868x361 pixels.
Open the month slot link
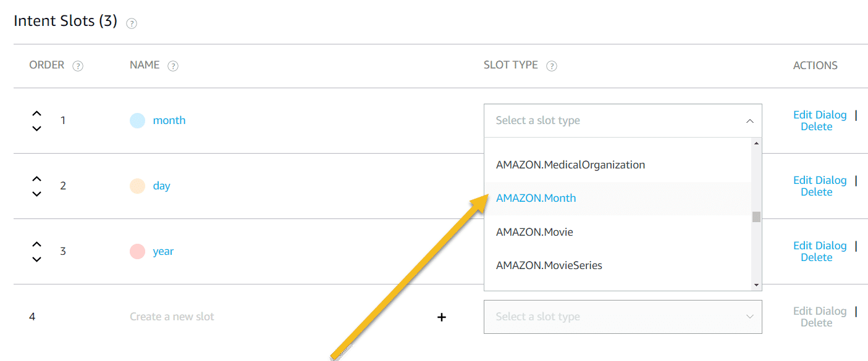coord(169,120)
